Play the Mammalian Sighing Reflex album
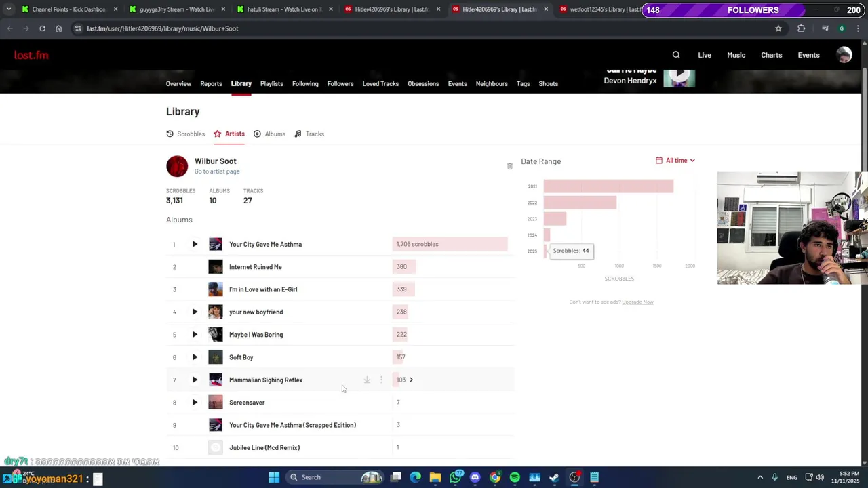The height and width of the screenshot is (488, 868). (195, 380)
